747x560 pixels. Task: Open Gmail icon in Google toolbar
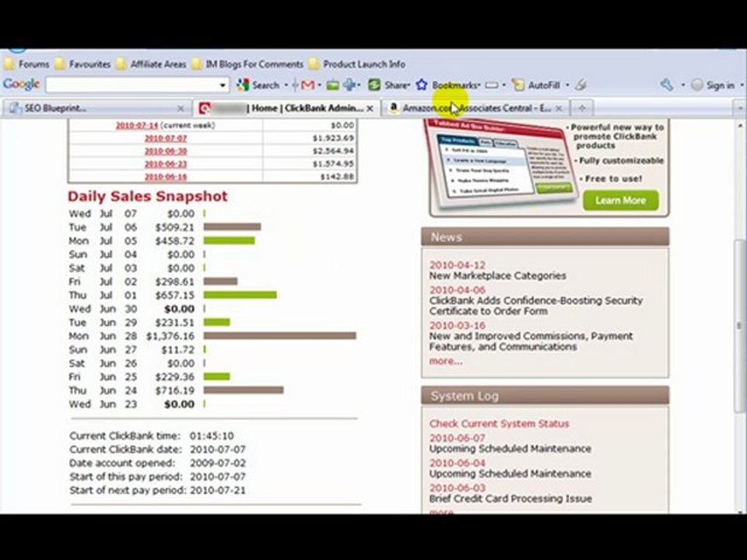307,86
